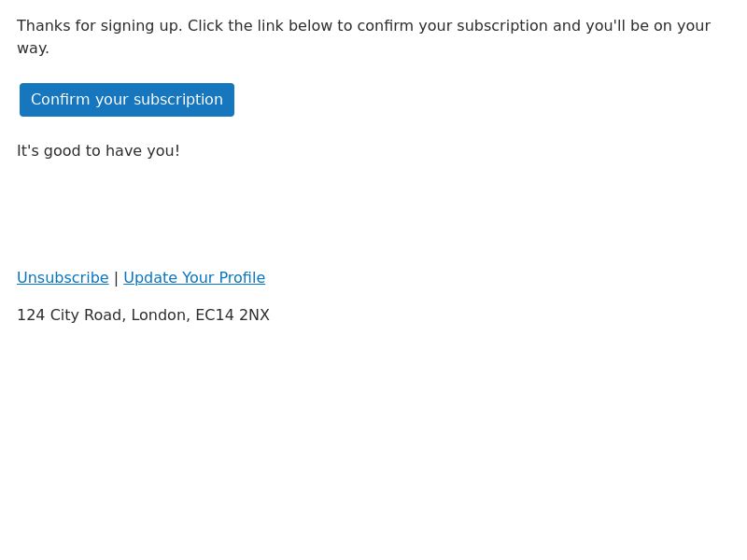This screenshot has width=747, height=560.
Task: Follow the Update Your Profile link
Action: [x=194, y=277]
